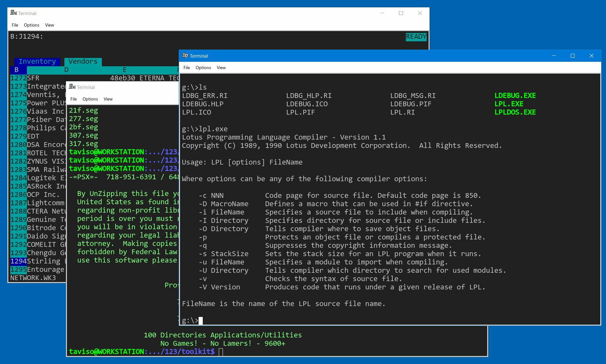Click LPL.ICO file name
Screen dimensions: 606x364
click(196, 112)
